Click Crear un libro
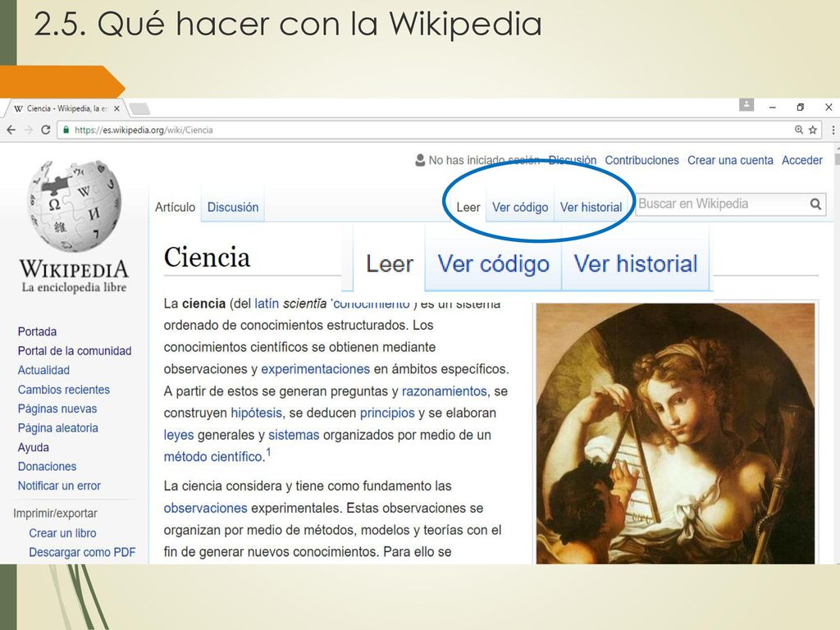This screenshot has height=630, width=840. pyautogui.click(x=62, y=533)
